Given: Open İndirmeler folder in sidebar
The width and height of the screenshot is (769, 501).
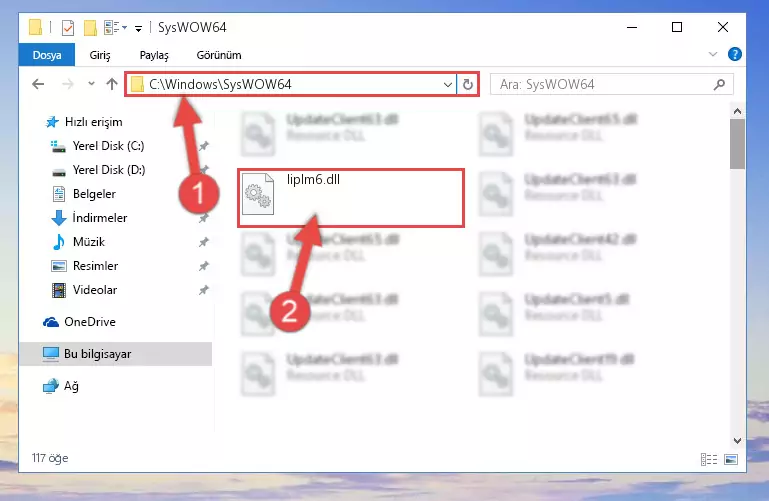Looking at the screenshot, I should [100, 218].
